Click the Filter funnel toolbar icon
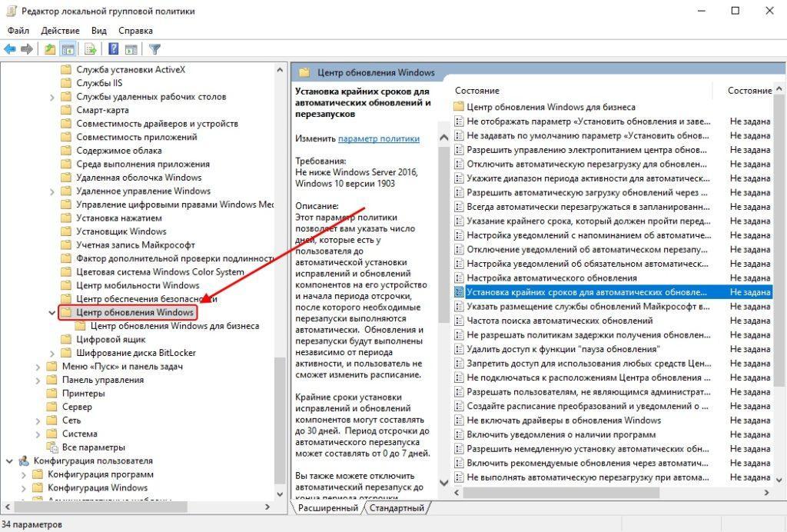Viewport: 787px width, 532px height. pos(154,49)
